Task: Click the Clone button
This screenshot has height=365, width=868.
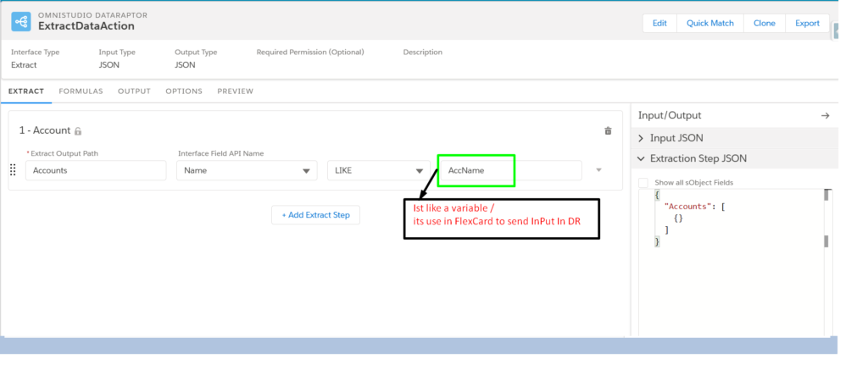Action: tap(765, 23)
